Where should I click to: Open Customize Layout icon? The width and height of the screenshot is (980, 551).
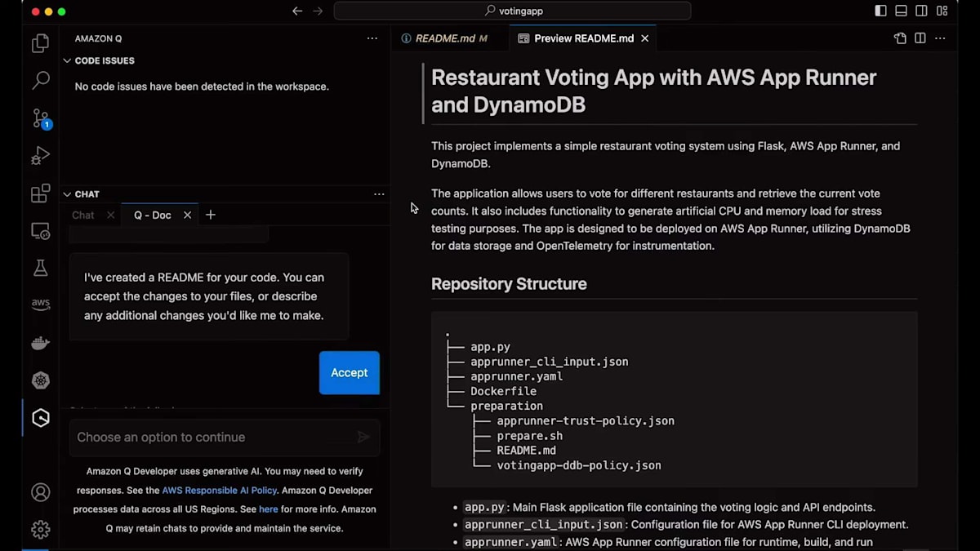[x=942, y=11]
